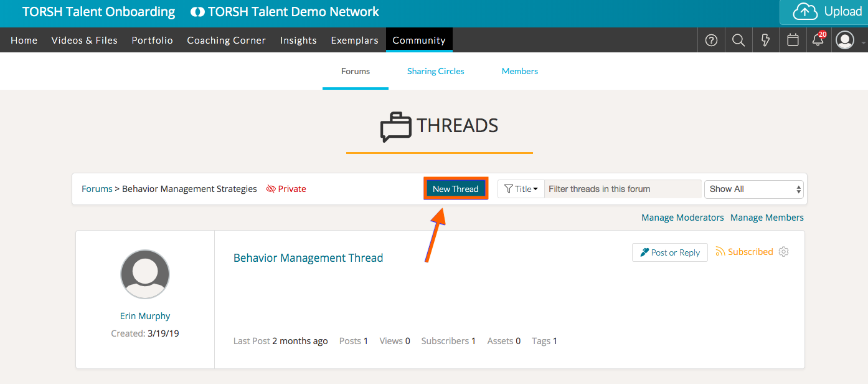Open the calendar icon in navbar
The image size is (868, 384).
793,40
